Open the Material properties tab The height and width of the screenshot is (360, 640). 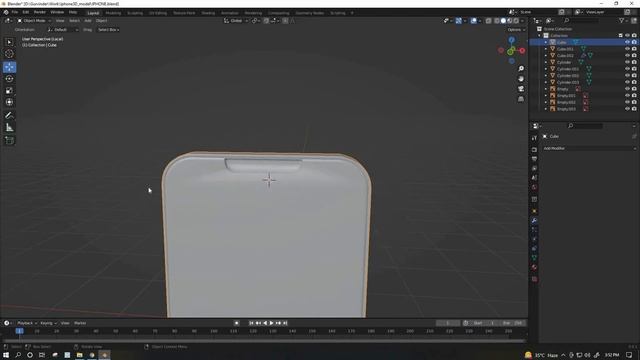click(534, 268)
